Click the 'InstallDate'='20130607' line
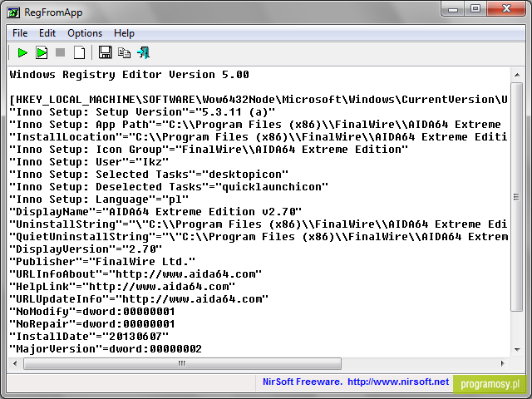Image resolution: width=532 pixels, height=399 pixels. click(89, 337)
